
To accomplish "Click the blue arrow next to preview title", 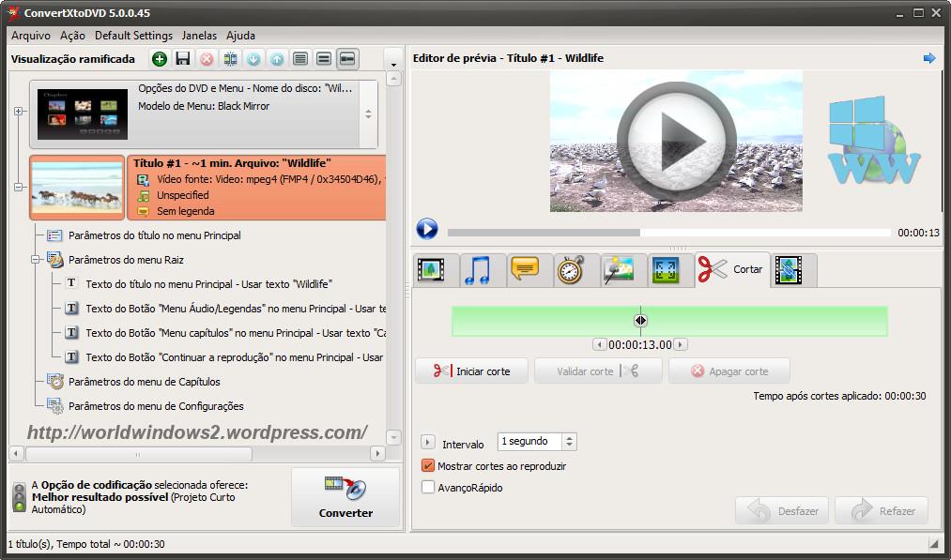I will click(929, 58).
